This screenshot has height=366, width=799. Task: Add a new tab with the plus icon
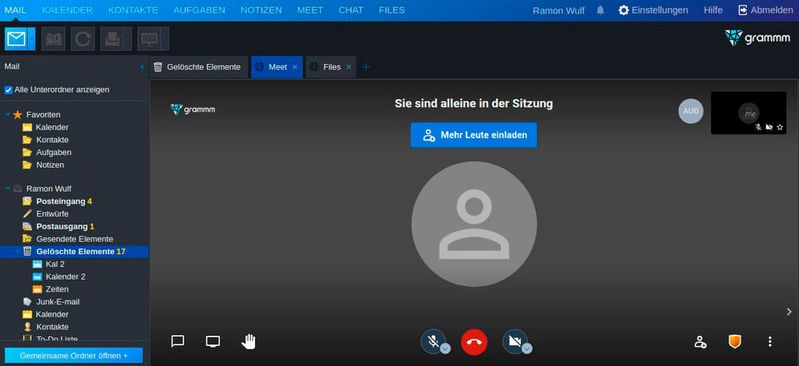click(x=365, y=67)
